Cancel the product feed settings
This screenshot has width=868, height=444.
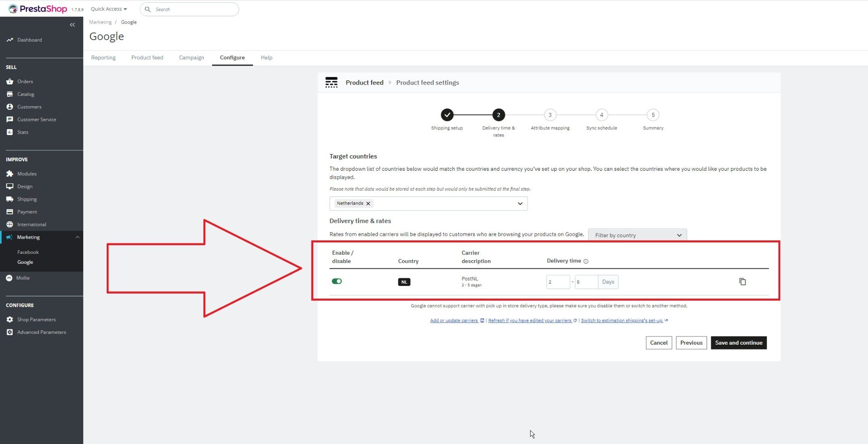tap(659, 342)
